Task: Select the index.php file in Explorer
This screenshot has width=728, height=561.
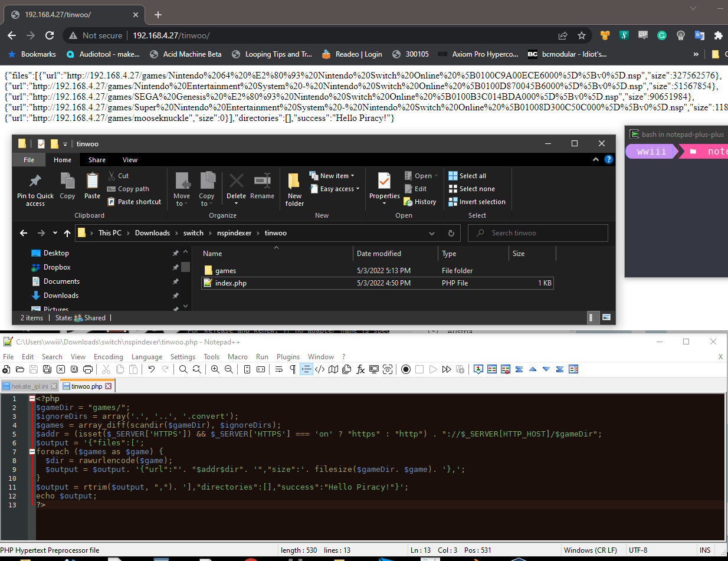Action: point(377,283)
